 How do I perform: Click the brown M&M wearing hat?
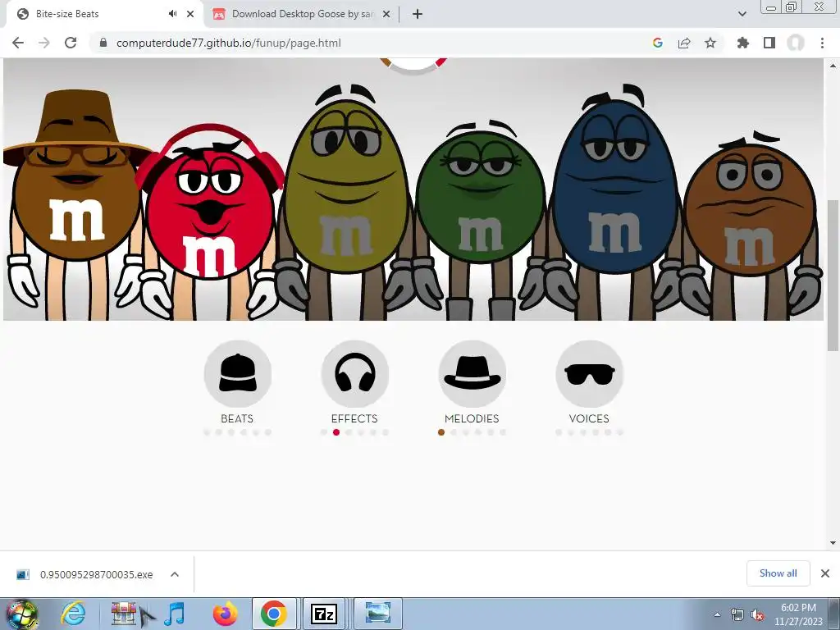click(x=75, y=203)
